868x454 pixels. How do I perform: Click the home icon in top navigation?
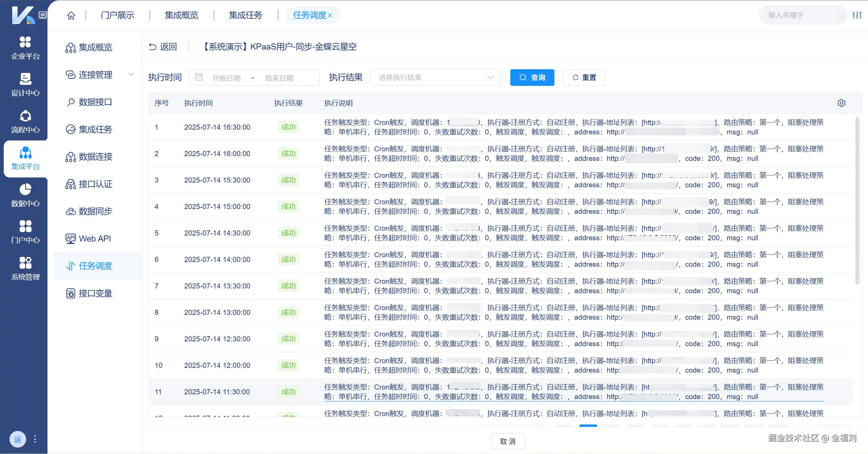71,15
